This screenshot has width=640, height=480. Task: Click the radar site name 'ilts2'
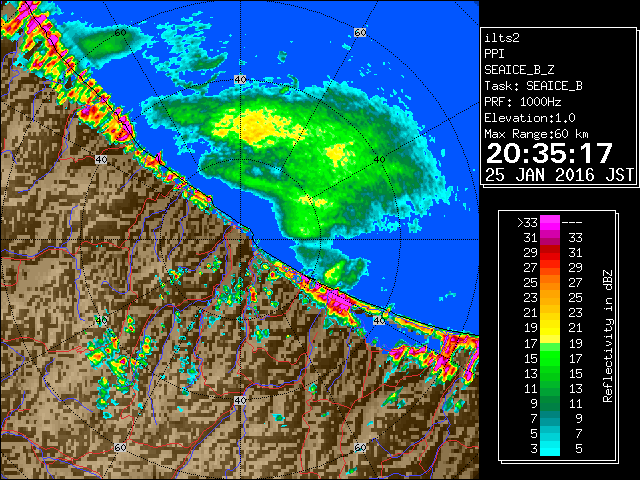coord(502,38)
